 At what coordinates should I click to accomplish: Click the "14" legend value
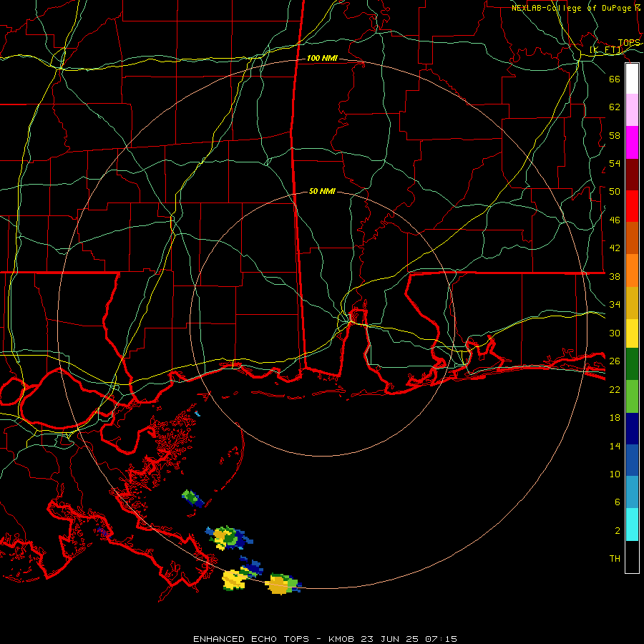(615, 446)
